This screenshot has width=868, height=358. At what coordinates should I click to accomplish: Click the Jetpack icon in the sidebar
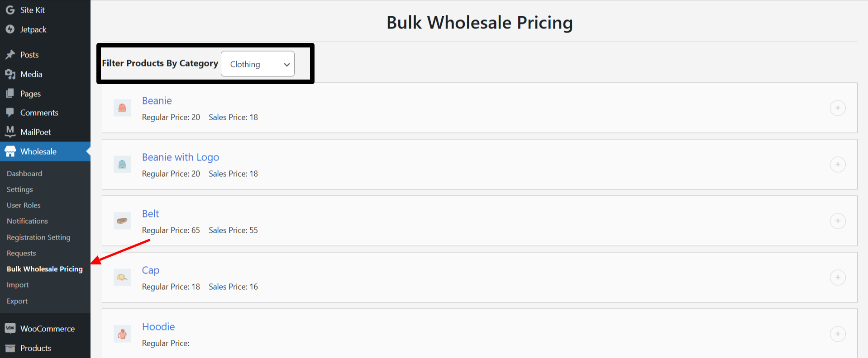pyautogui.click(x=10, y=29)
